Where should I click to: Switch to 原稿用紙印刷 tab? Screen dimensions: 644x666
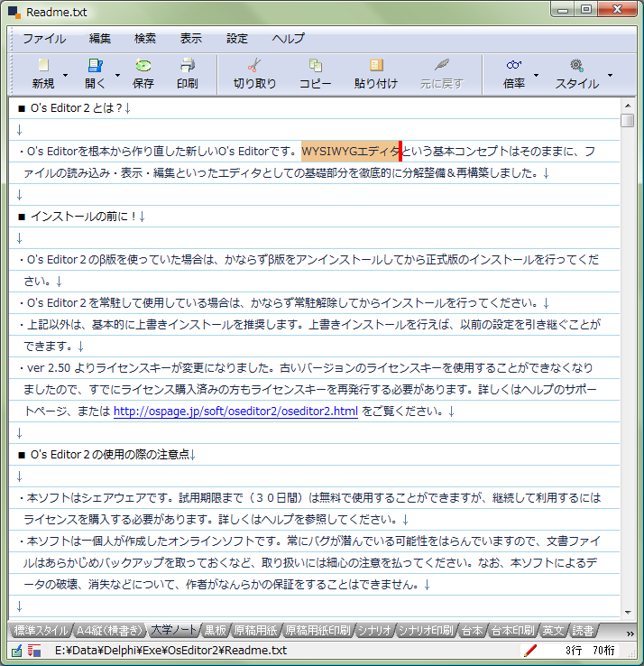point(317,630)
